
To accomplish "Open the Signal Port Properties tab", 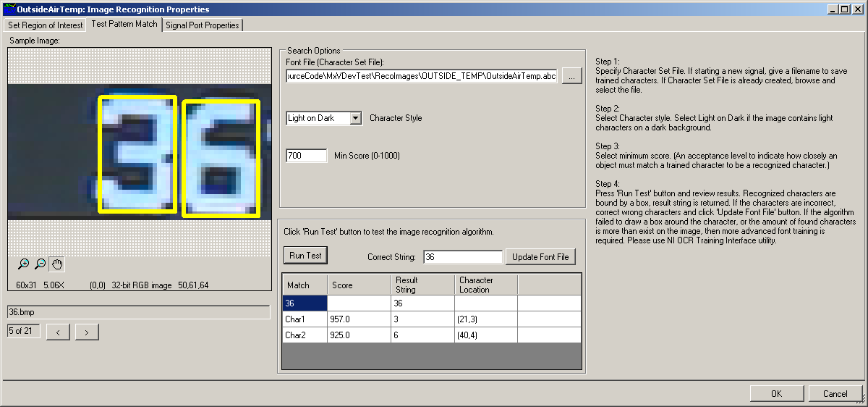I will tap(202, 25).
